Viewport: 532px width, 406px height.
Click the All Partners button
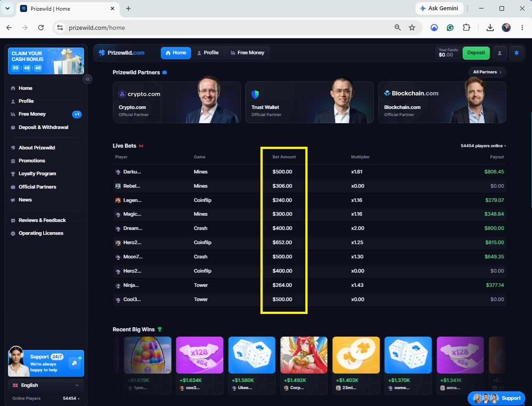[x=487, y=72]
